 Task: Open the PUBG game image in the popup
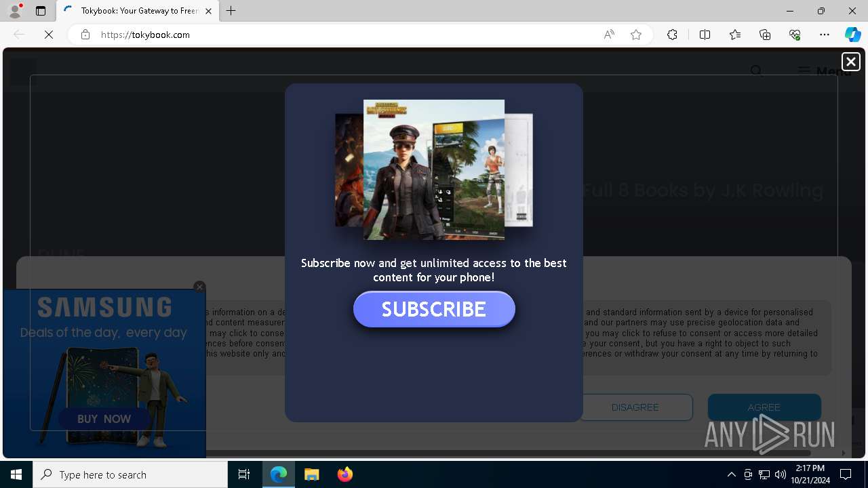pyautogui.click(x=434, y=169)
